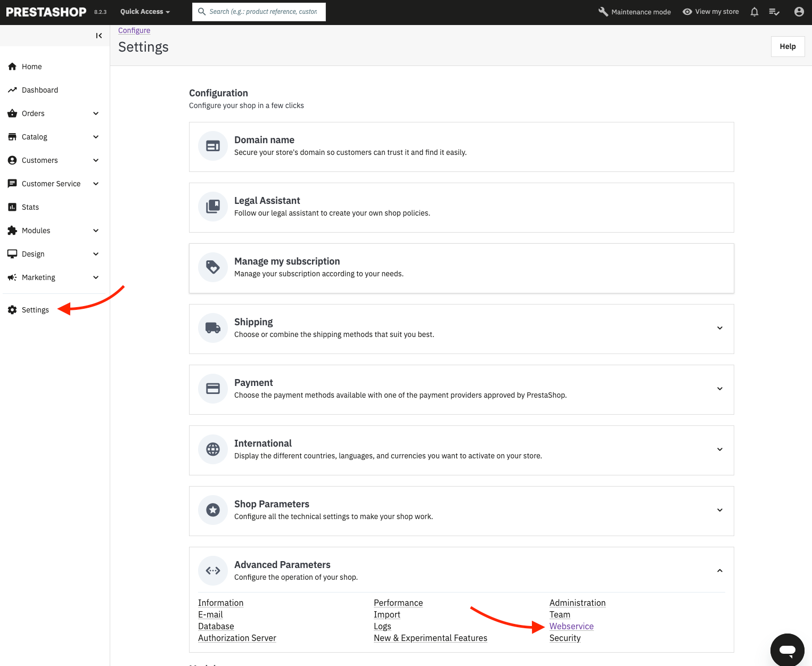The image size is (812, 666).
Task: Open the Quick Access dropdown
Action: [145, 12]
